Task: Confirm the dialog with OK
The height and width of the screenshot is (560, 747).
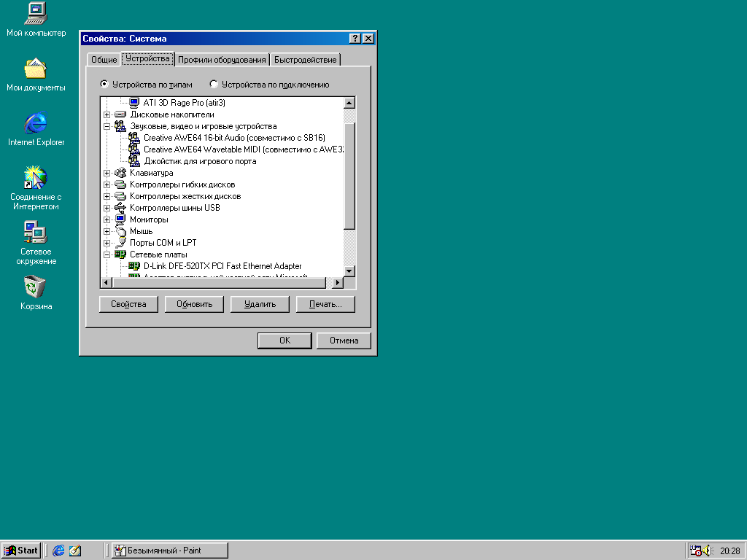Action: (x=285, y=341)
